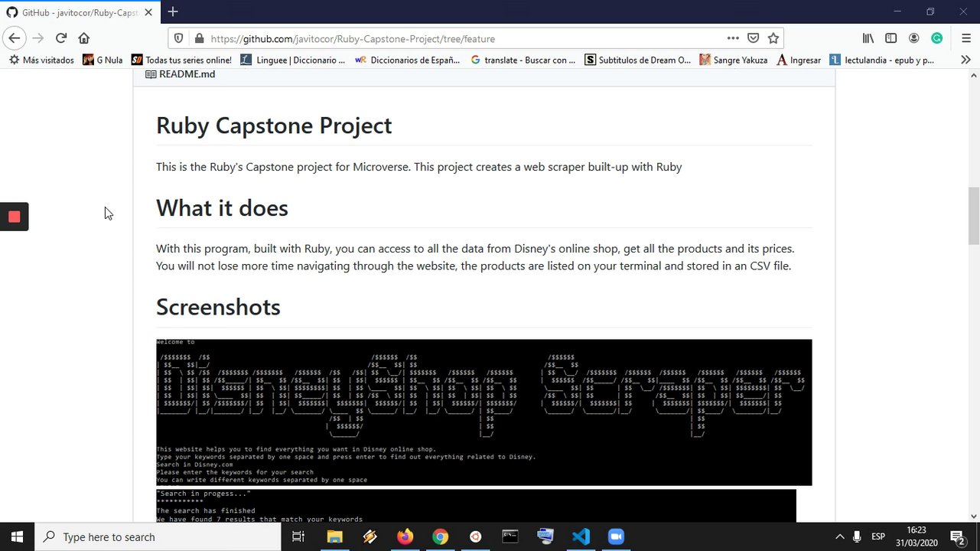Image resolution: width=980 pixels, height=551 pixels.
Task: Open Linguee Diccionario bookmark
Action: [293, 60]
